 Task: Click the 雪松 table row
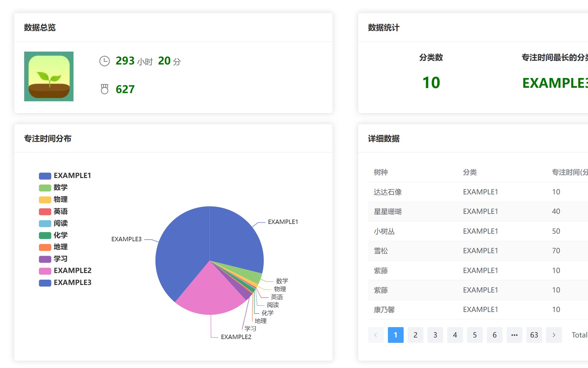tap(478, 251)
